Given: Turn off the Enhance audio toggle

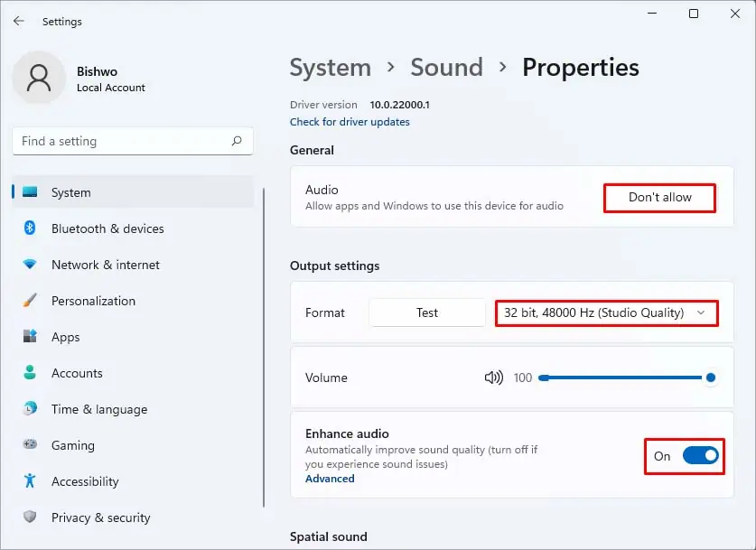Looking at the screenshot, I should click(x=701, y=455).
